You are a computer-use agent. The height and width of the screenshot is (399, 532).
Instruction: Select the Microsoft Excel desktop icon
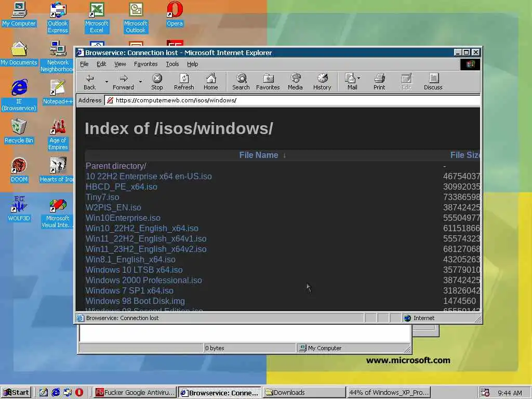[x=97, y=18]
